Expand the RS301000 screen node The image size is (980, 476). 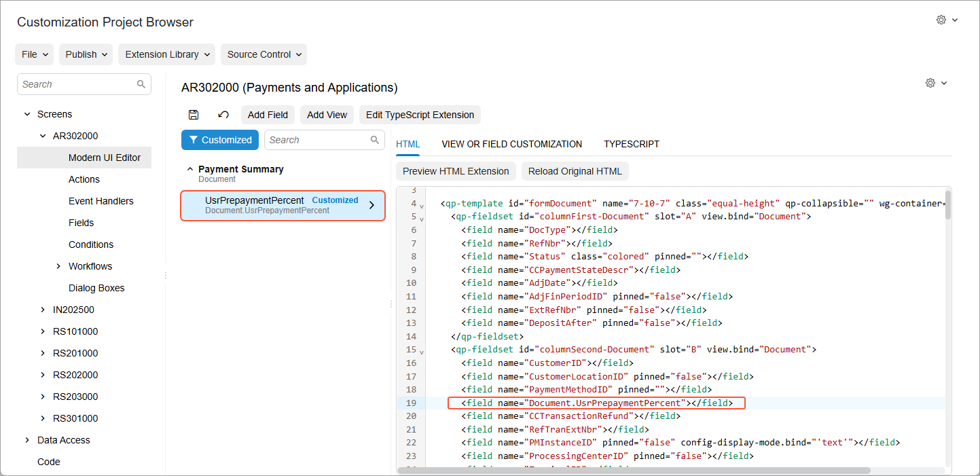pyautogui.click(x=43, y=418)
